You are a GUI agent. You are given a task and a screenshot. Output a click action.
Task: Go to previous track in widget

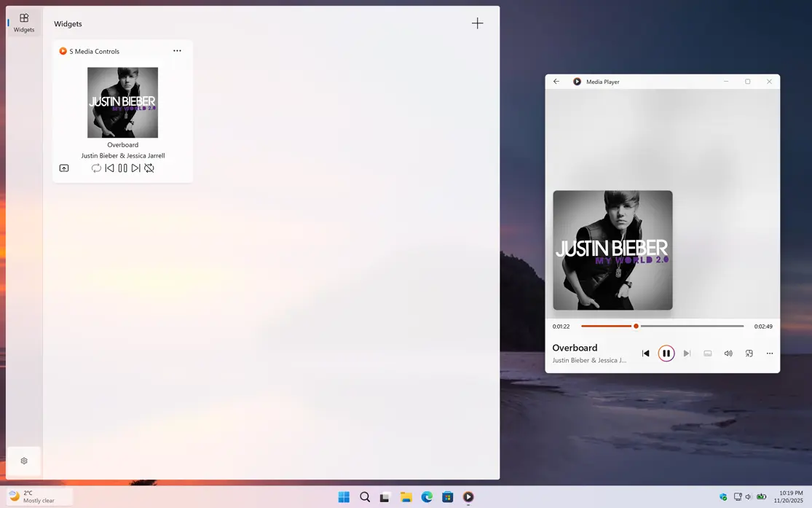[109, 168]
